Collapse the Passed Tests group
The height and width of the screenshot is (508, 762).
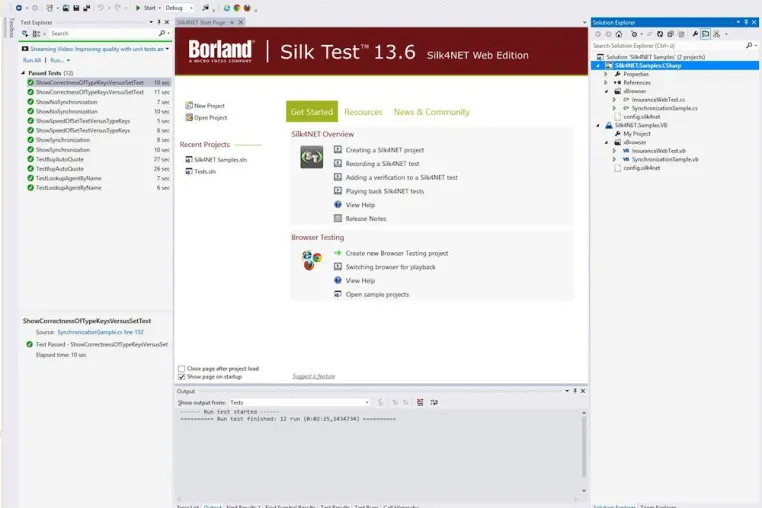(23, 73)
